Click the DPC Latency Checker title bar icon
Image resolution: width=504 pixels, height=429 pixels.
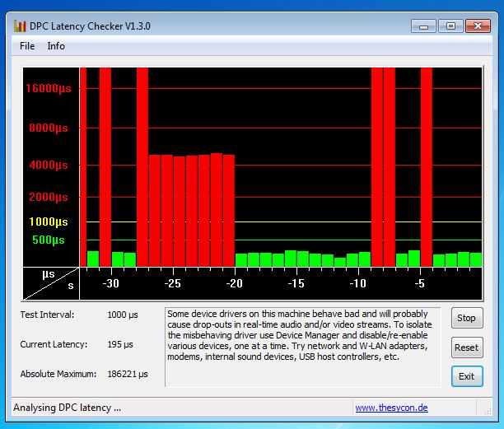click(x=20, y=26)
